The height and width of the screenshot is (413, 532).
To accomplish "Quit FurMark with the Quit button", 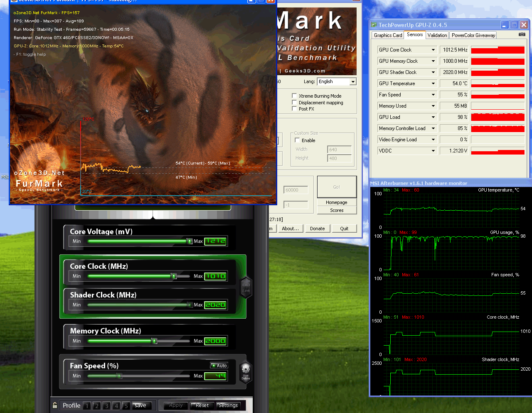I will click(344, 229).
